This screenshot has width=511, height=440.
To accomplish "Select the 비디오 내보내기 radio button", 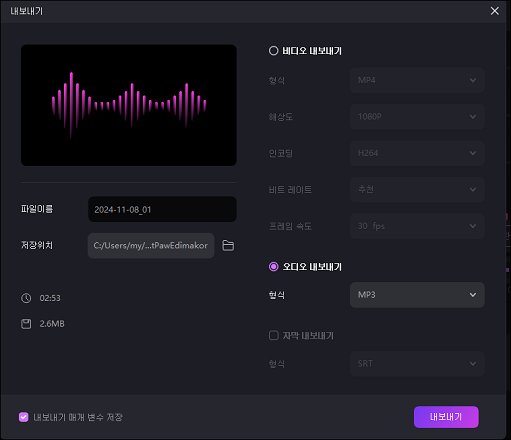I will (x=273, y=51).
